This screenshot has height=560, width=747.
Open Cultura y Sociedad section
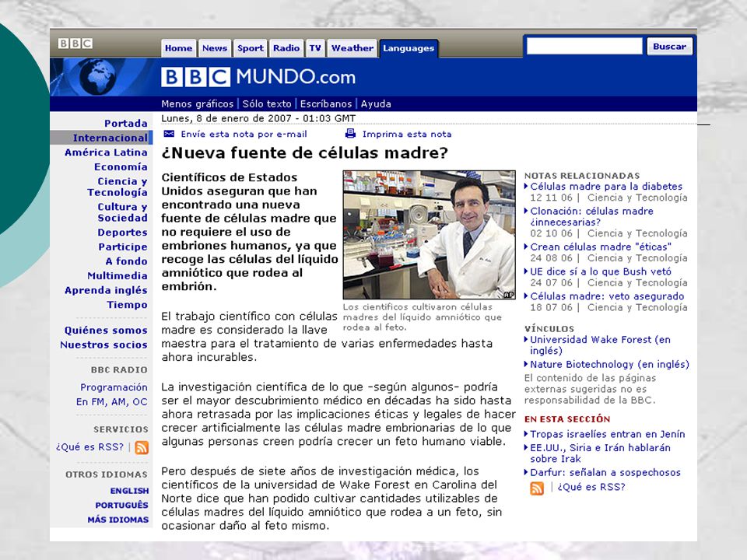point(122,212)
